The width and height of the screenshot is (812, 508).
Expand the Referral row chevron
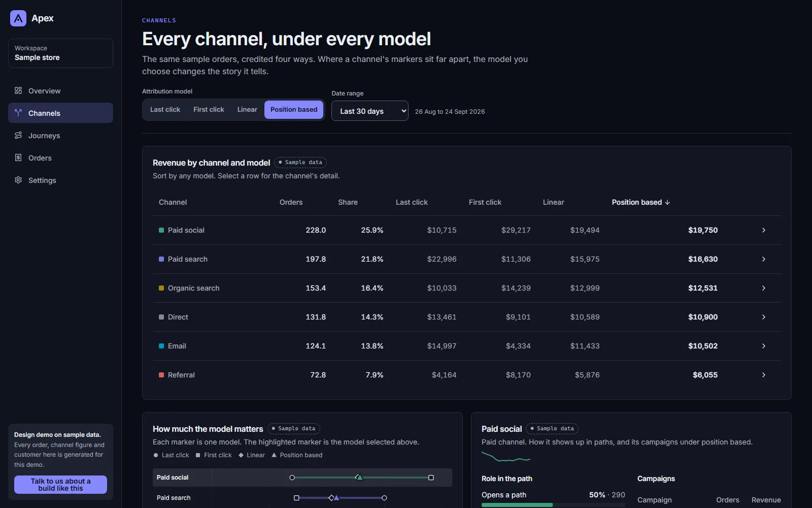click(x=763, y=375)
